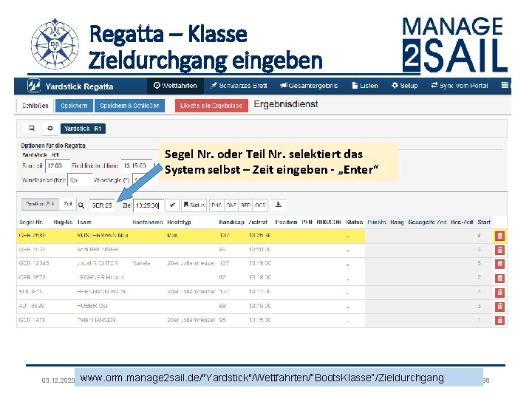This screenshot has height=399, width=532.
Task: Mark the boat as BFD
Action: pyautogui.click(x=245, y=205)
